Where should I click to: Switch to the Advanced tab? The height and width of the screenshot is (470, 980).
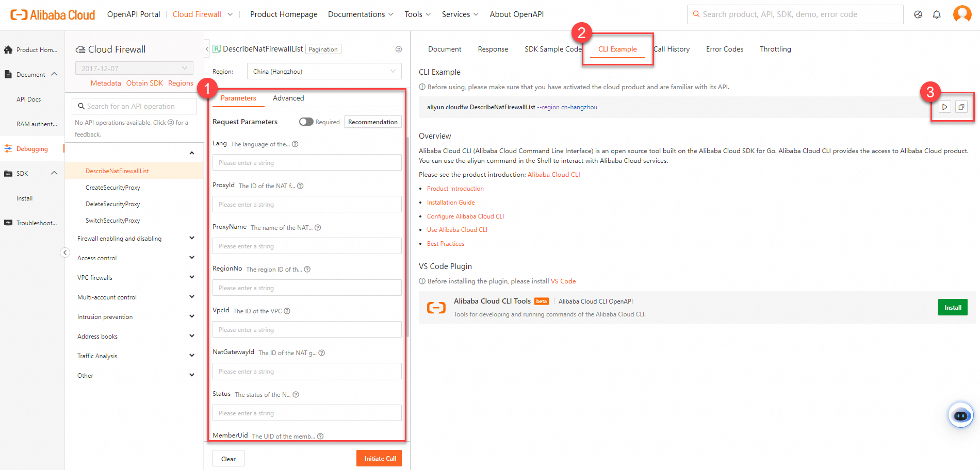tap(288, 98)
